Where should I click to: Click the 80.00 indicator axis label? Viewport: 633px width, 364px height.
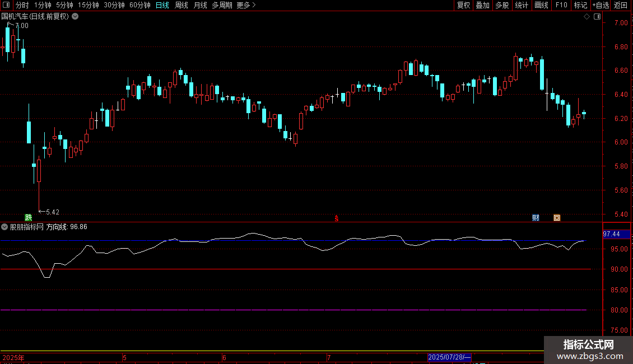click(619, 310)
